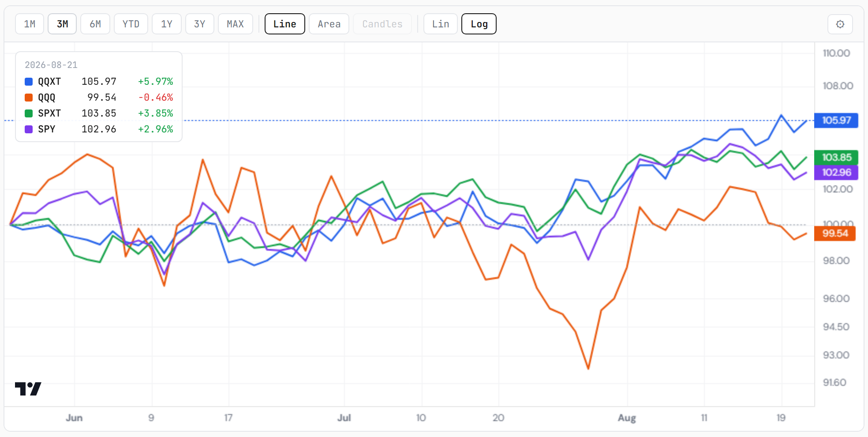Viewport: 868px width, 437px height.
Task: Click the 98.00 price axis label
Action: (x=836, y=261)
